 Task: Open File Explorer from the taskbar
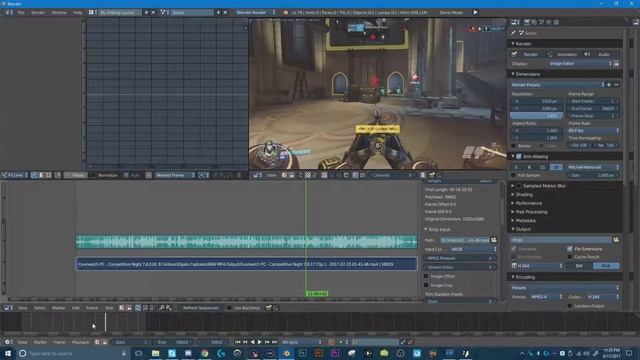[x=156, y=353]
